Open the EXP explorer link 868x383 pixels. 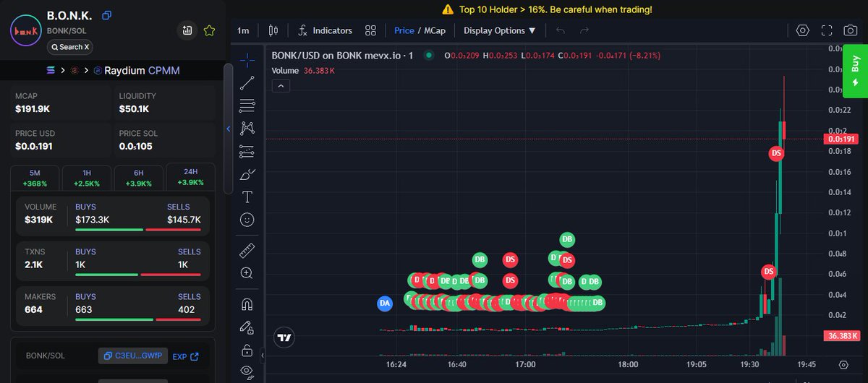pos(185,356)
